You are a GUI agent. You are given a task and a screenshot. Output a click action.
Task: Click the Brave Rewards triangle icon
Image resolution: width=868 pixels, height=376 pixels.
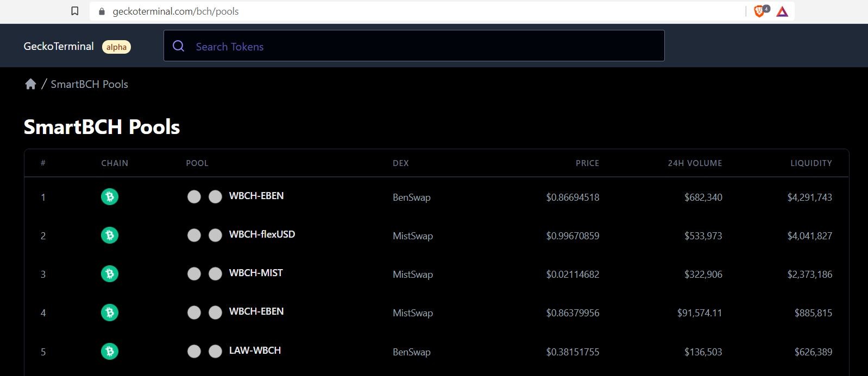pos(782,11)
